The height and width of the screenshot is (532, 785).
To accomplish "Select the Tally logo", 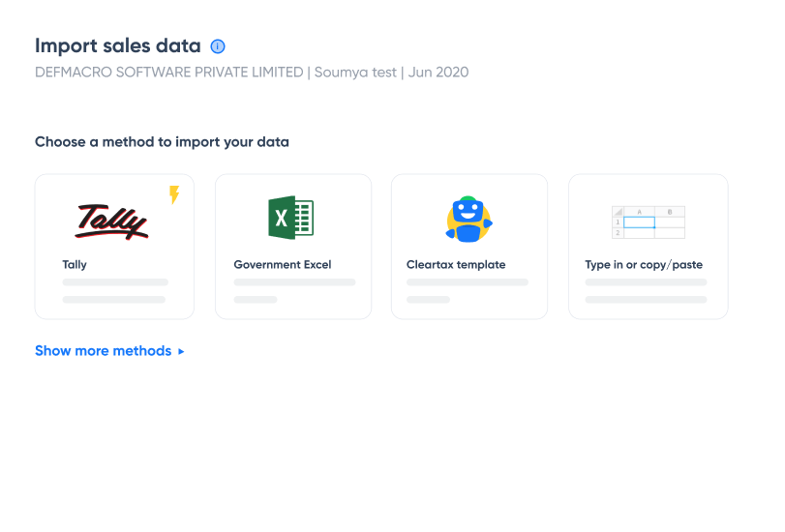I will click(x=112, y=220).
